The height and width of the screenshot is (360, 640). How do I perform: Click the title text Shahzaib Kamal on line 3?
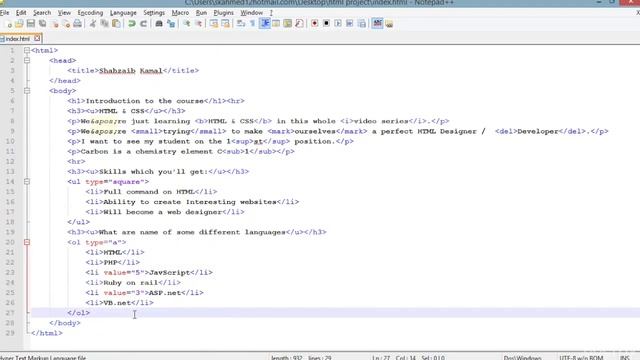coord(131,71)
